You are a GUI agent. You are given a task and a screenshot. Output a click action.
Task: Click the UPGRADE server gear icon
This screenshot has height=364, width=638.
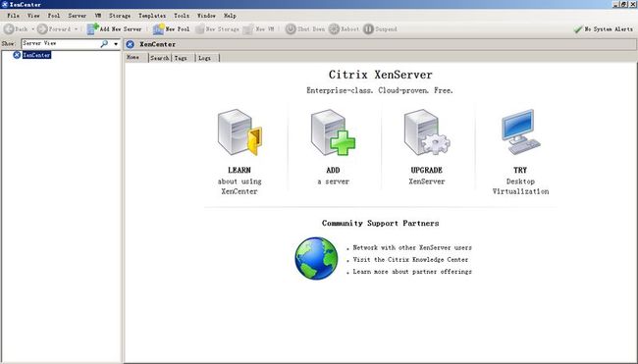click(427, 132)
